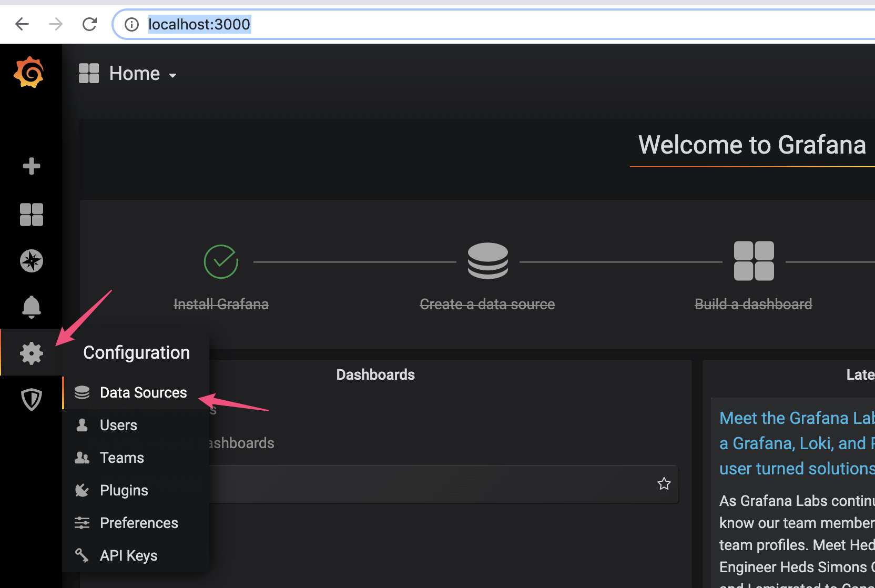Click the dashboard grid icon beside Home
The height and width of the screenshot is (588, 875).
[89, 73]
